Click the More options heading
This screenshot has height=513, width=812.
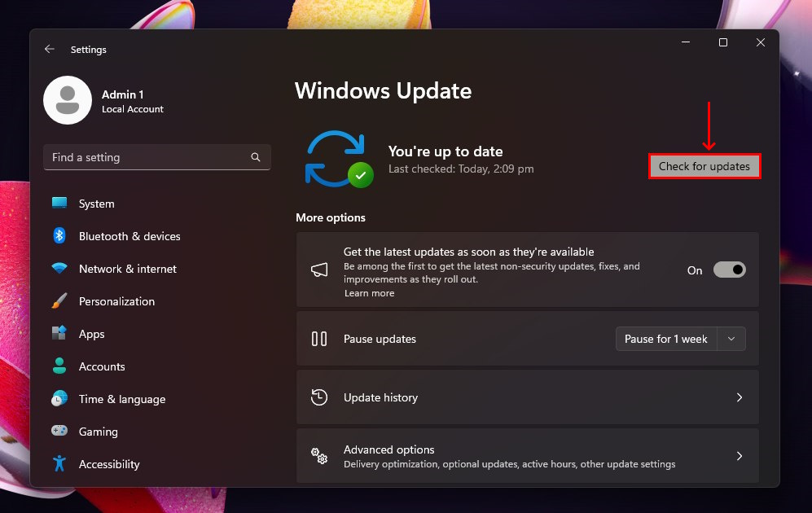click(331, 217)
